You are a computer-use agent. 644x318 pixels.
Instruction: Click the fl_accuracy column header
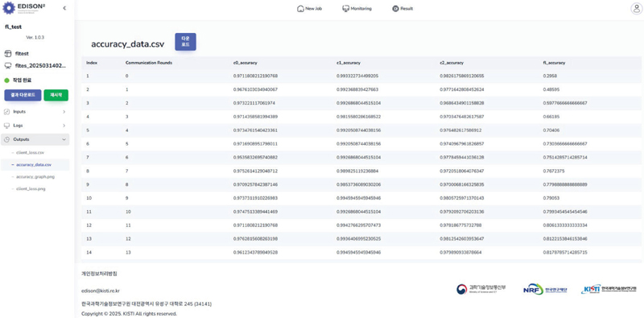554,63
